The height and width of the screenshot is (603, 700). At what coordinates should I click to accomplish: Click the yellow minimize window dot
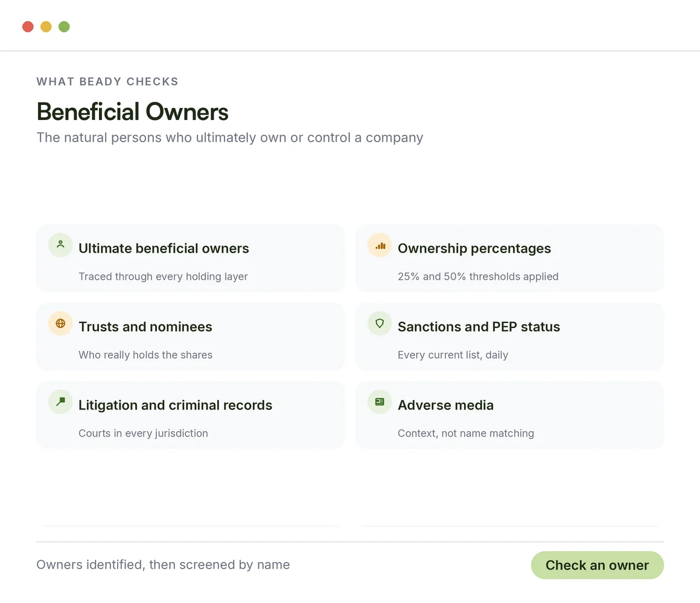point(46,27)
